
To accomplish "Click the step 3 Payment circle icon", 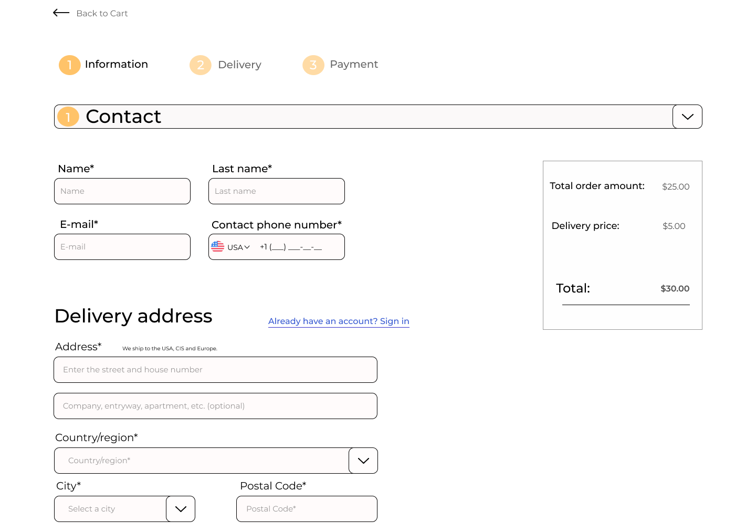I will [313, 65].
